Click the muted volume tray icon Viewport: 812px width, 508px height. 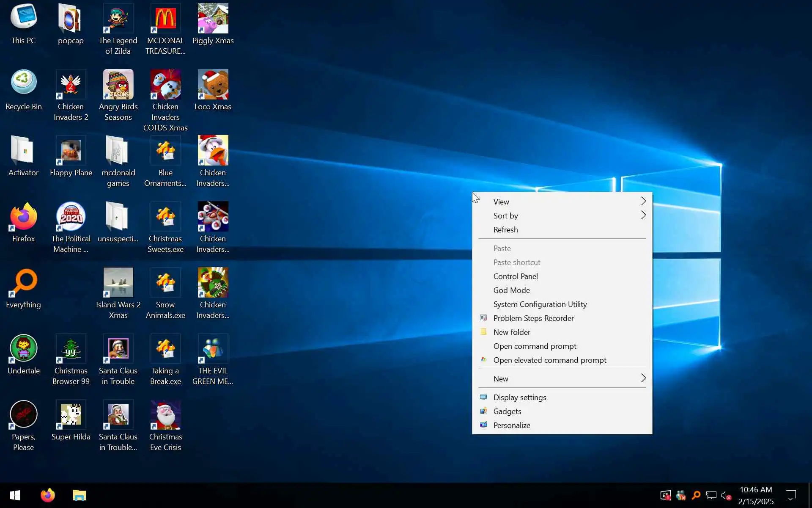tap(726, 495)
